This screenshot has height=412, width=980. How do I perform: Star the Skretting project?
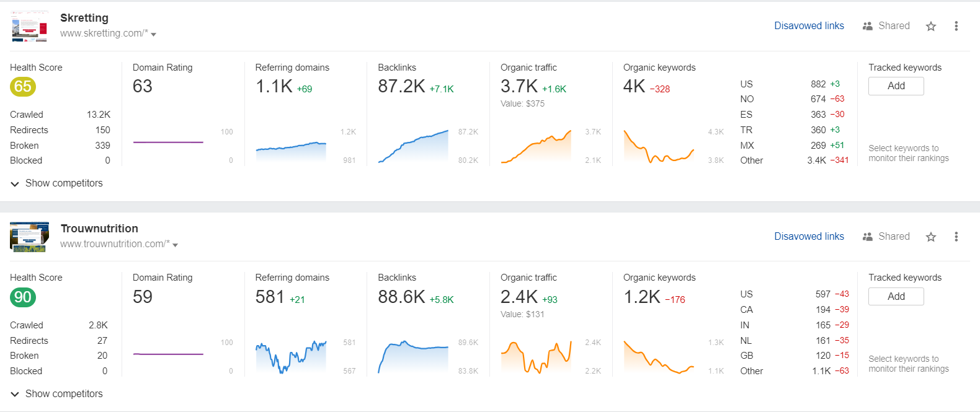point(930,26)
